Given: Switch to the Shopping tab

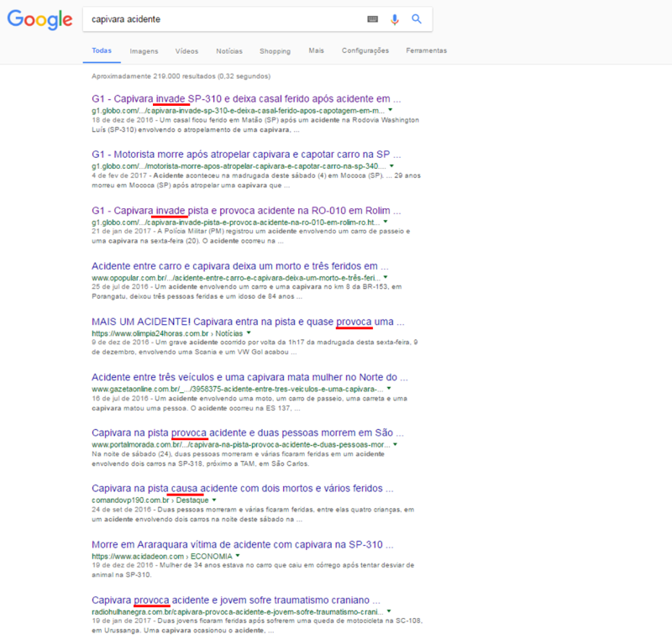Looking at the screenshot, I should (276, 51).
